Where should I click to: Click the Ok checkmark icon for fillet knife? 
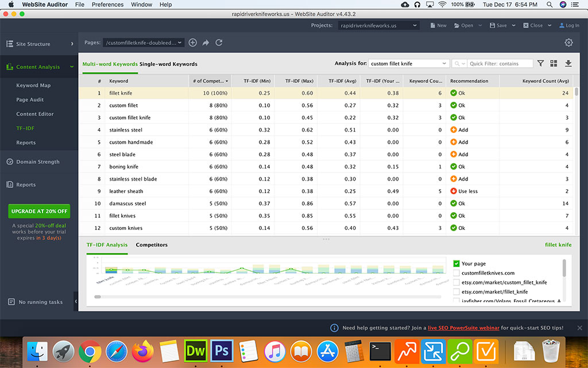pyautogui.click(x=454, y=93)
